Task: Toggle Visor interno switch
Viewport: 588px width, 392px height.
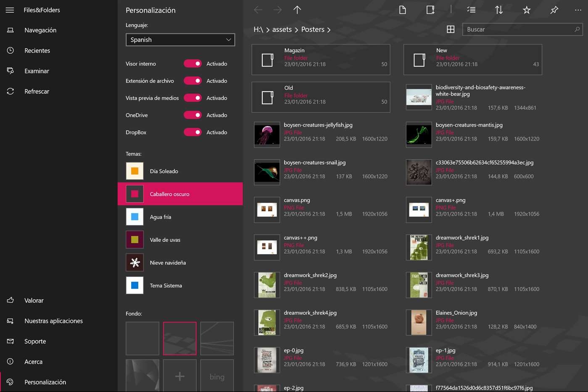Action: [192, 63]
